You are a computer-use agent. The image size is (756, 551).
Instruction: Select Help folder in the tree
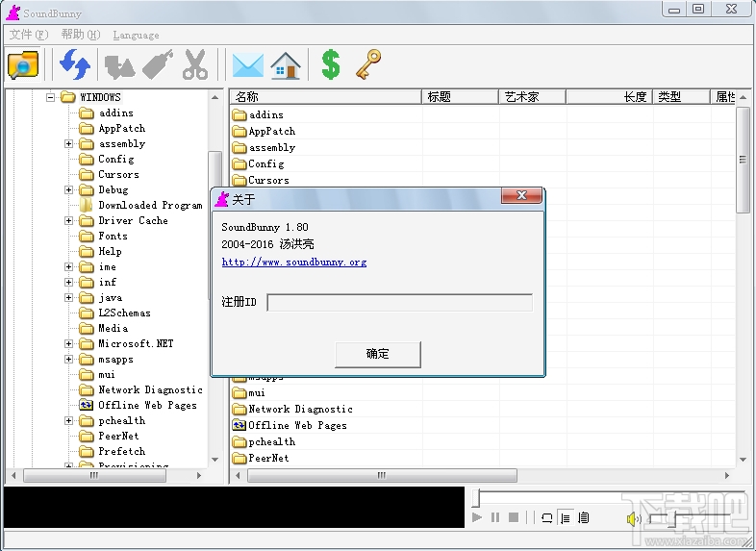click(110, 252)
